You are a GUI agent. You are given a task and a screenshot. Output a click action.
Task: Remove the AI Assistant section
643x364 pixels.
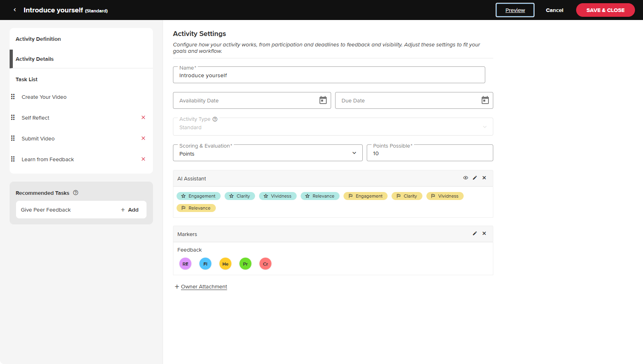[x=484, y=178]
